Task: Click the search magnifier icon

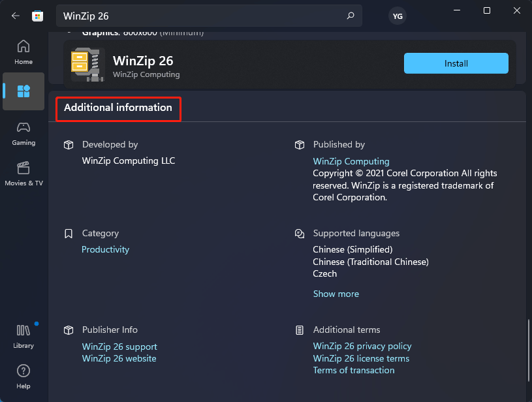Action: (x=351, y=16)
